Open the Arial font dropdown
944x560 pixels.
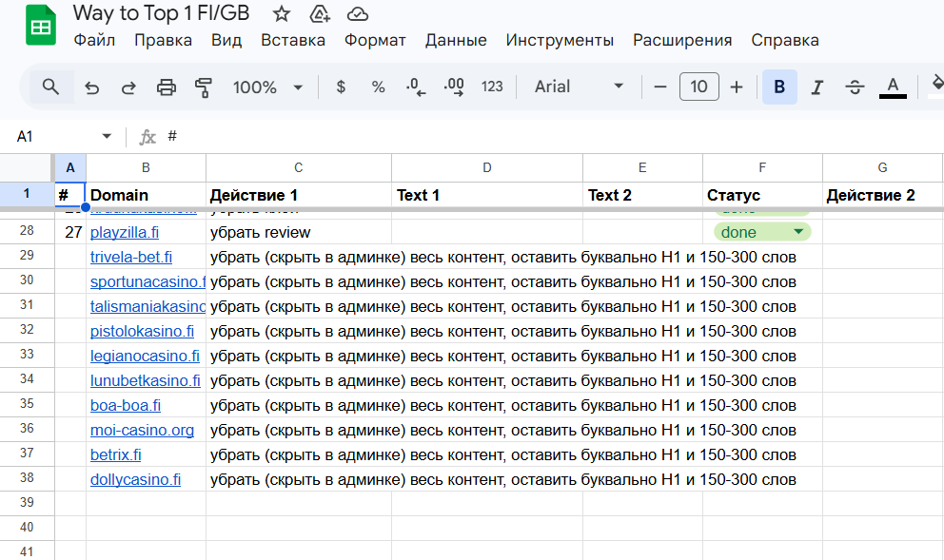[x=579, y=87]
